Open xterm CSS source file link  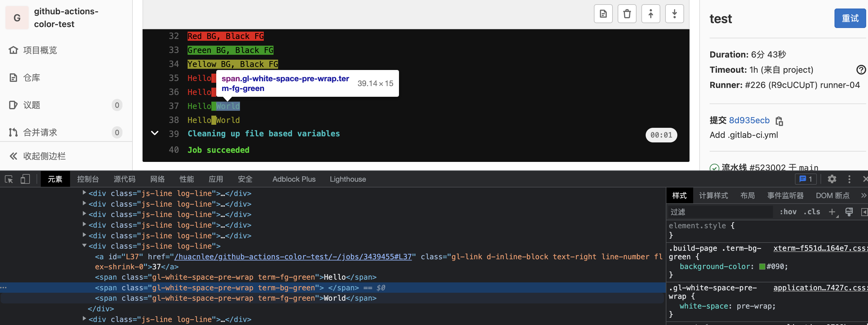[820, 248]
